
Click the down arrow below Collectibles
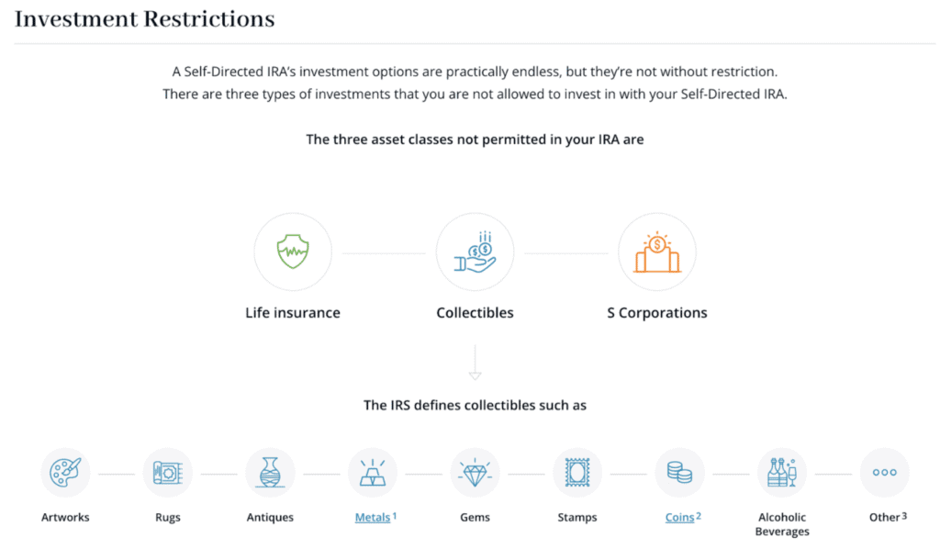475,363
